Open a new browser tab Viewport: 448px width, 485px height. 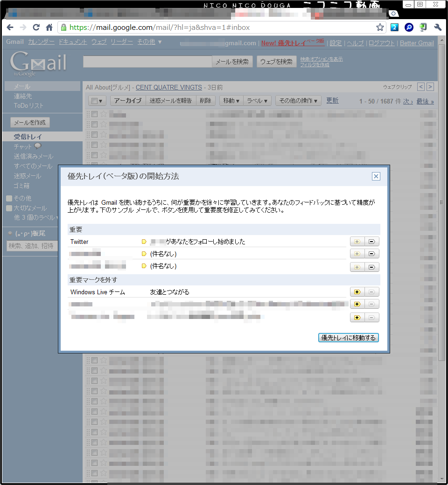coord(393,14)
